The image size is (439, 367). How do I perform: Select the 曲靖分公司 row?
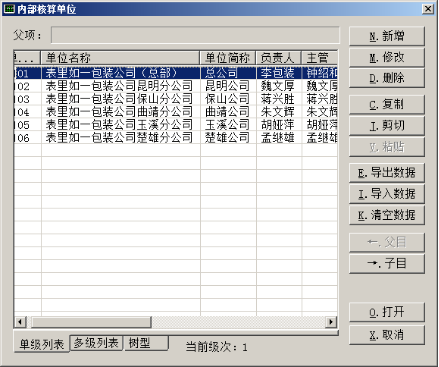176,112
